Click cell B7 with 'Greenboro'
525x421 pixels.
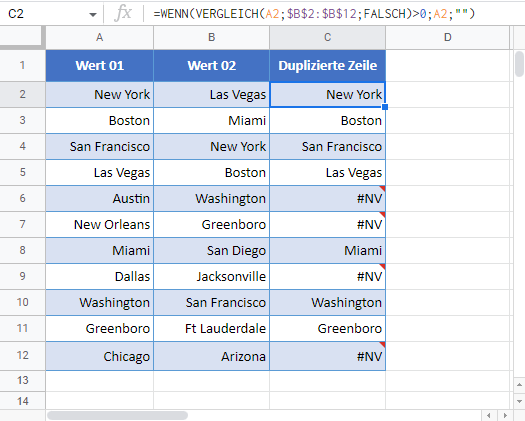tap(211, 225)
